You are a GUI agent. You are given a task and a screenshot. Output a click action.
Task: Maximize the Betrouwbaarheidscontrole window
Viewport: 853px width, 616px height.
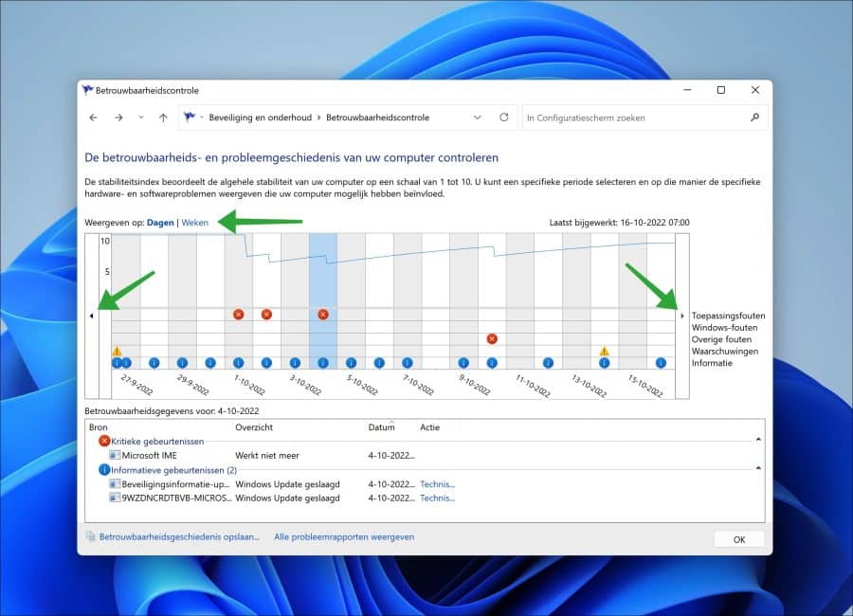[721, 90]
